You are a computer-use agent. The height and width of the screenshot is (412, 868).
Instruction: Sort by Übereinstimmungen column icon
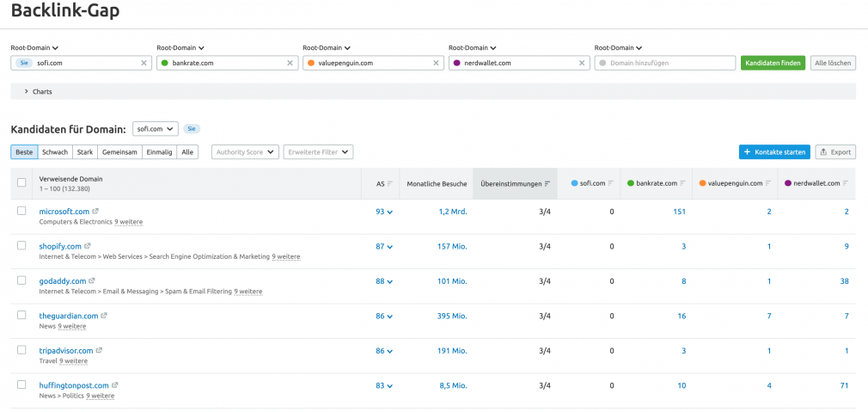547,184
